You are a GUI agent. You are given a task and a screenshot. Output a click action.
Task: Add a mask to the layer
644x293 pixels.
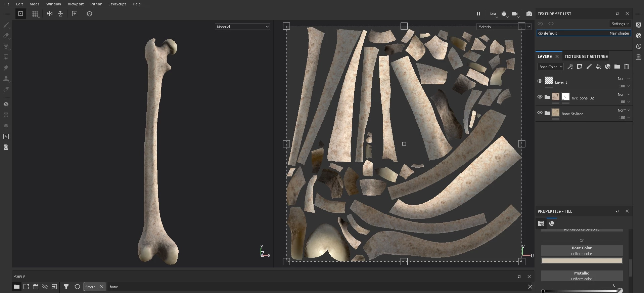pos(579,67)
